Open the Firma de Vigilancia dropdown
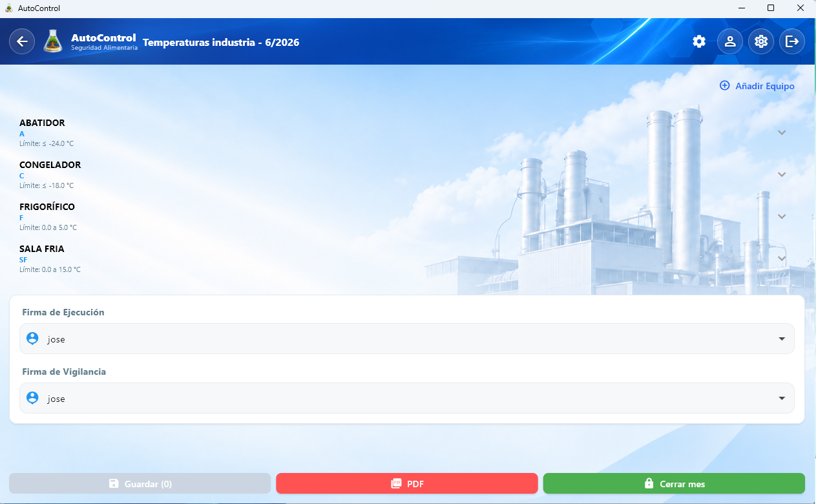The image size is (816, 504). [407, 398]
